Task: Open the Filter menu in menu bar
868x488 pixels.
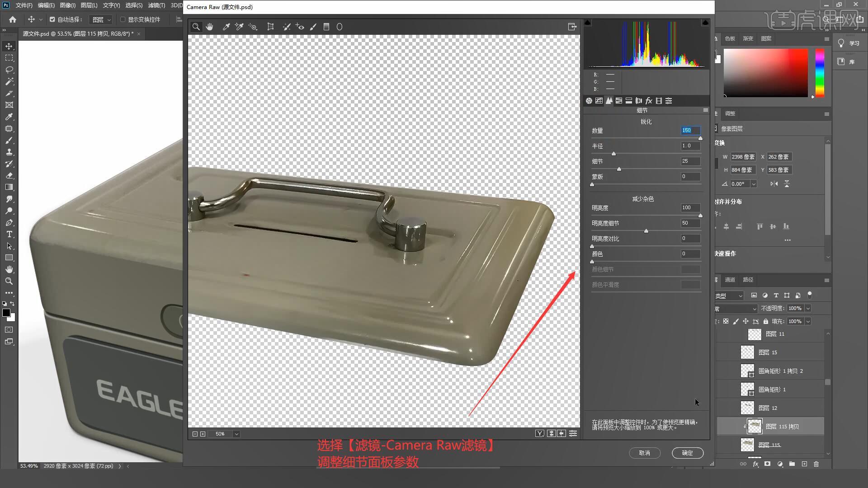Action: pyautogui.click(x=156, y=5)
